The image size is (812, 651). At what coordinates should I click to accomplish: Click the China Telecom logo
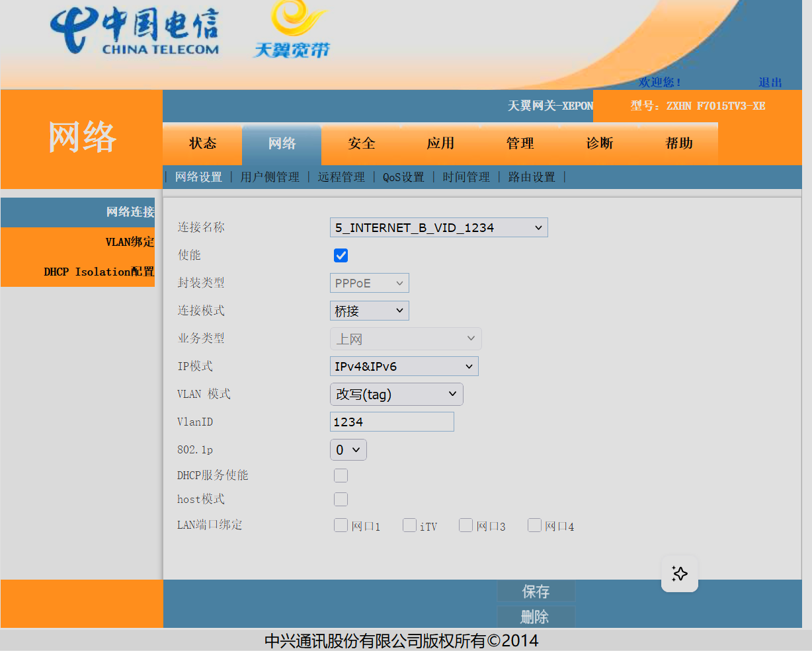pyautogui.click(x=134, y=32)
